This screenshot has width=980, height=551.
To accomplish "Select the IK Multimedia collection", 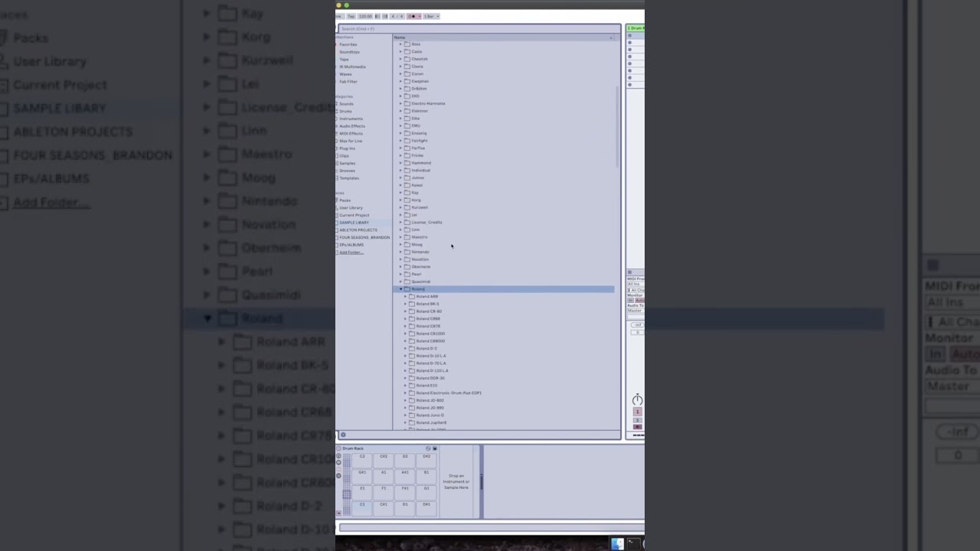I will 353,67.
